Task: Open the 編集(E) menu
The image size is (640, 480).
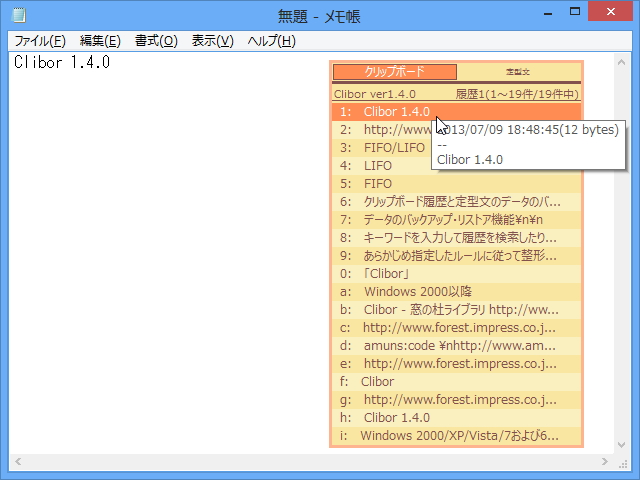Action: pyautogui.click(x=100, y=41)
